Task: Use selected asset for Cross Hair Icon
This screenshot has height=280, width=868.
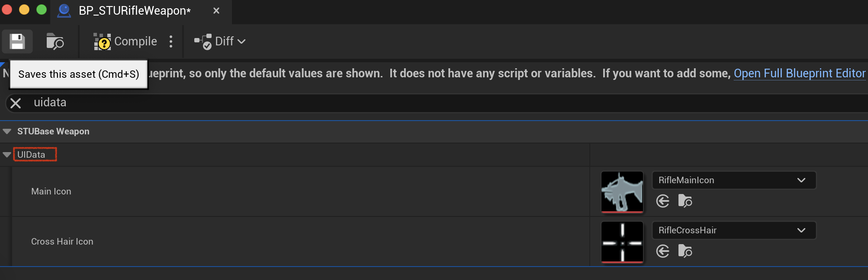Action: (663, 251)
